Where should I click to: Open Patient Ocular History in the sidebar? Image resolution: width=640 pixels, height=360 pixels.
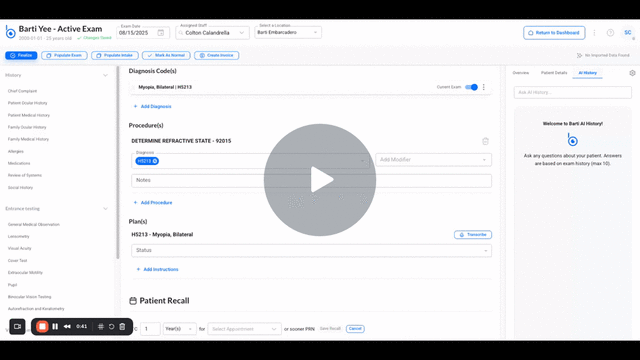[x=28, y=103]
